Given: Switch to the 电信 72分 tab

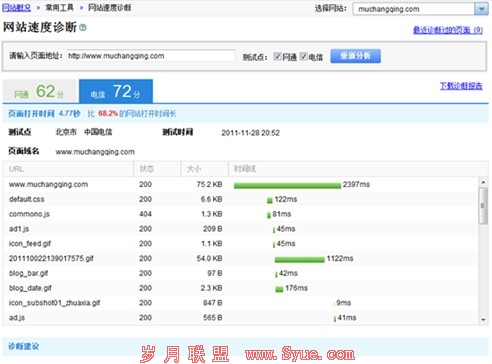Looking at the screenshot, I should pos(116,91).
